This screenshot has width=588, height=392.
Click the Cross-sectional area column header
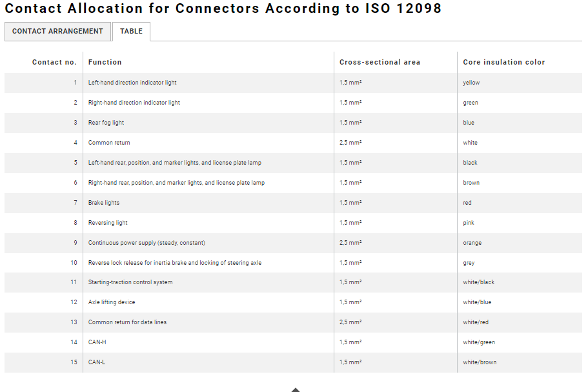[380, 62]
